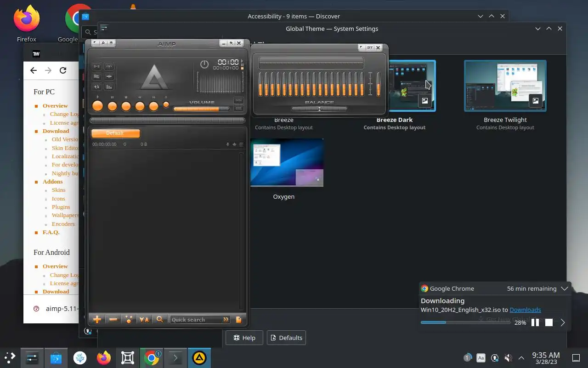Toggle AIMP repeat mode button
Image resolution: width=588 pixels, height=368 pixels.
coord(97,86)
